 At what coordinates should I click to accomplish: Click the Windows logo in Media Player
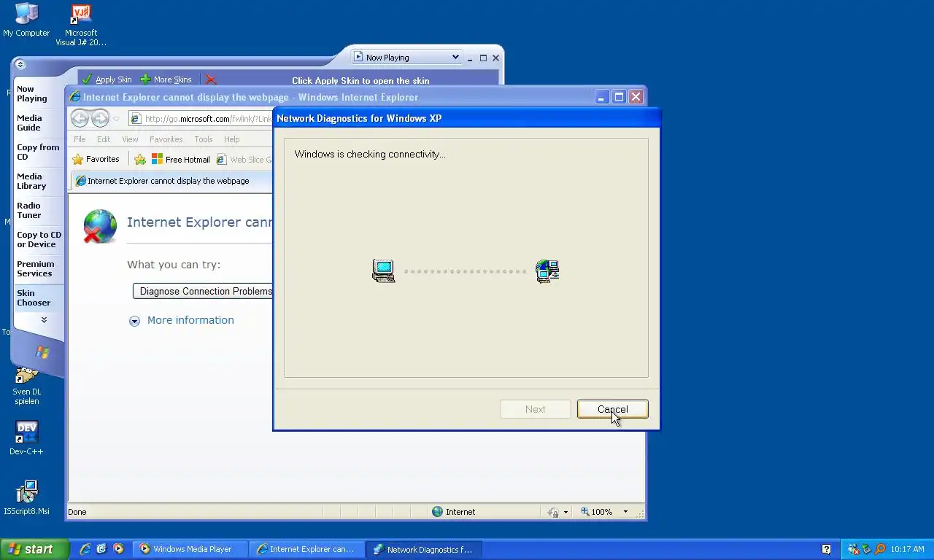pos(42,353)
